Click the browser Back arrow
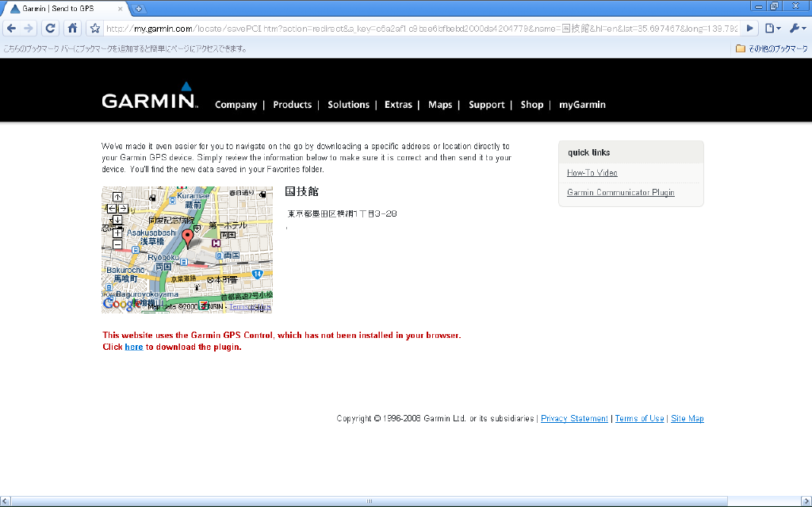This screenshot has width=812, height=507. [11, 28]
